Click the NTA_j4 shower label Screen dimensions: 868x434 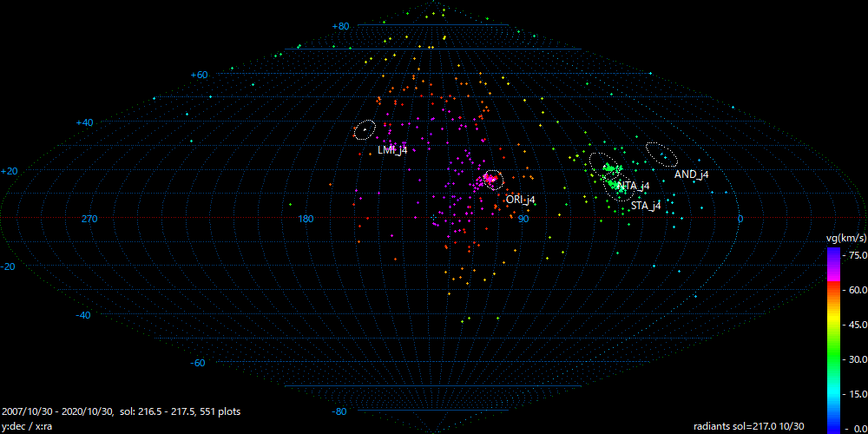633,186
